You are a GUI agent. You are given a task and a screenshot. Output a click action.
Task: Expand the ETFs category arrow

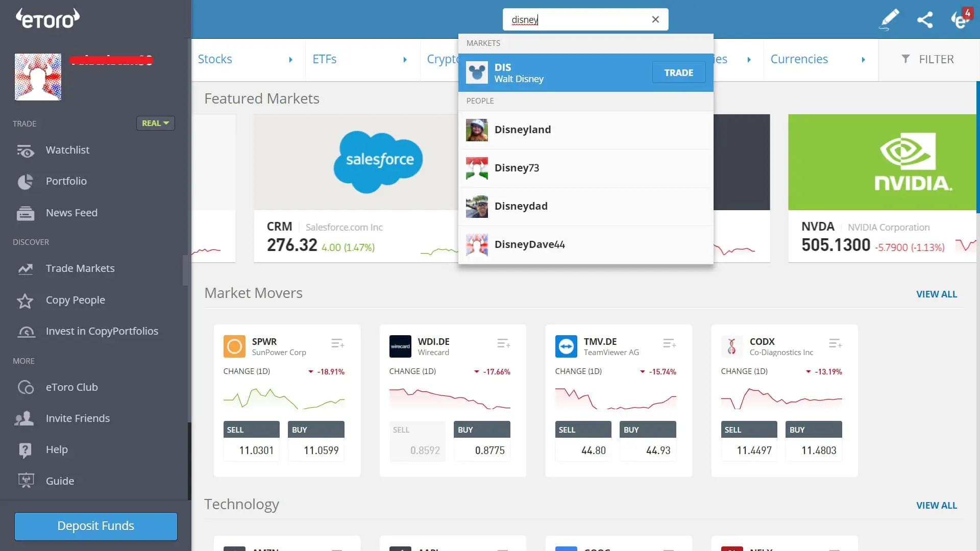[x=405, y=60]
